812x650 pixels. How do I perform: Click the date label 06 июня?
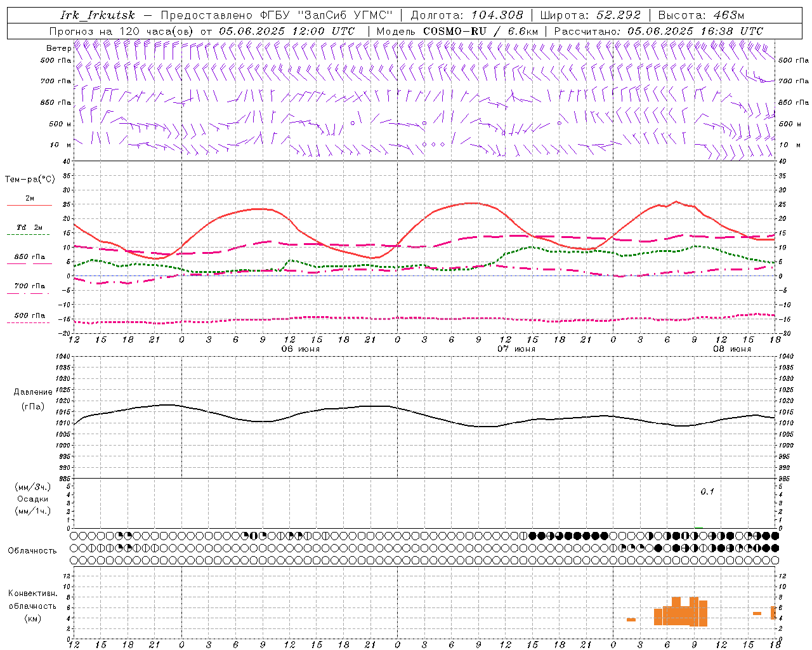pos(301,349)
